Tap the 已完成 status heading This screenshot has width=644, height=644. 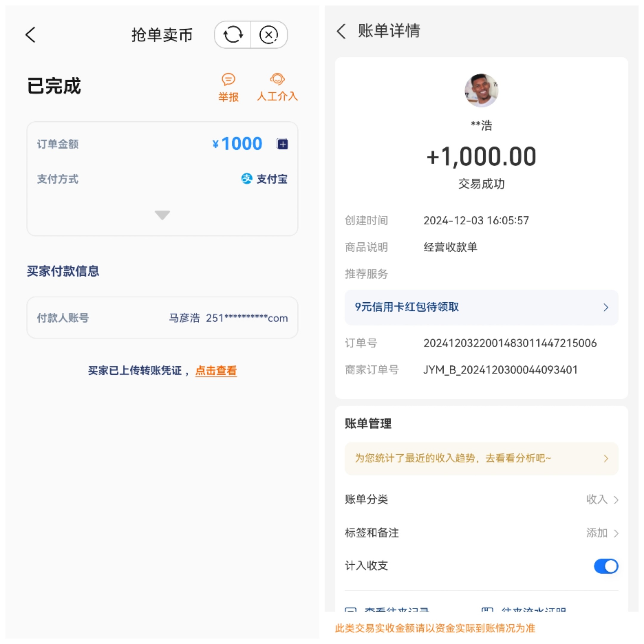54,86
